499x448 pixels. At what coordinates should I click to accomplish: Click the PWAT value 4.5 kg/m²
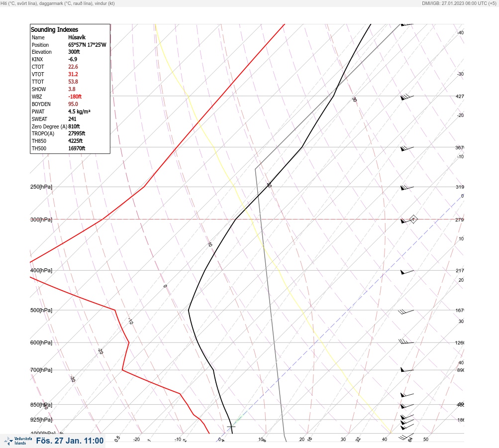click(79, 112)
